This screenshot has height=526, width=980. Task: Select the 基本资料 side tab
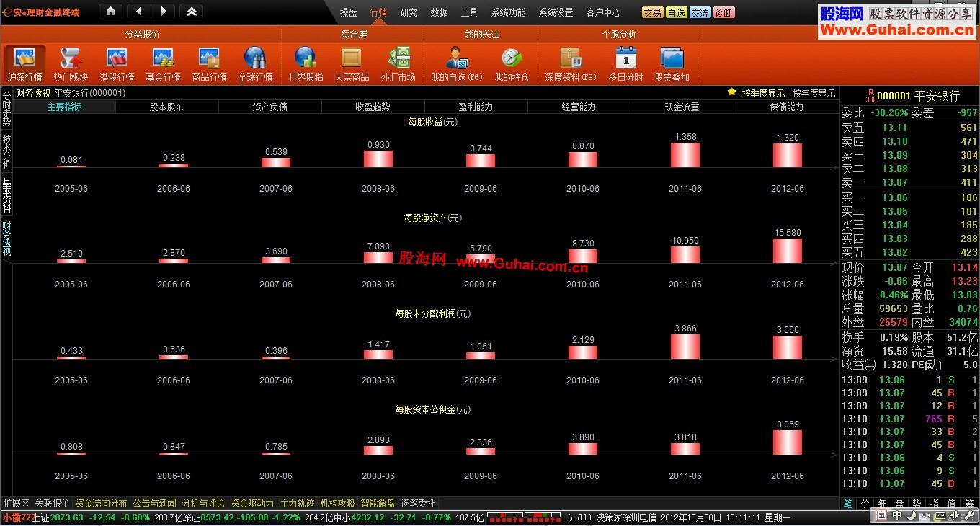[x=6, y=195]
